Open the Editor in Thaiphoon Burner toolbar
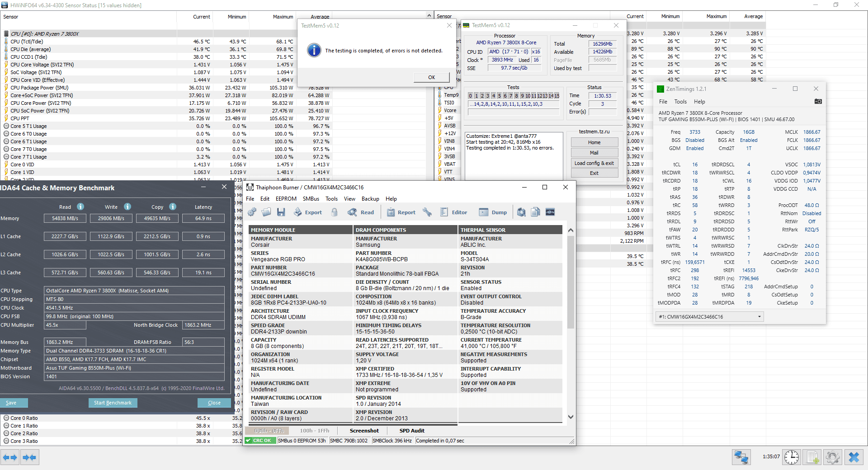 tap(453, 212)
